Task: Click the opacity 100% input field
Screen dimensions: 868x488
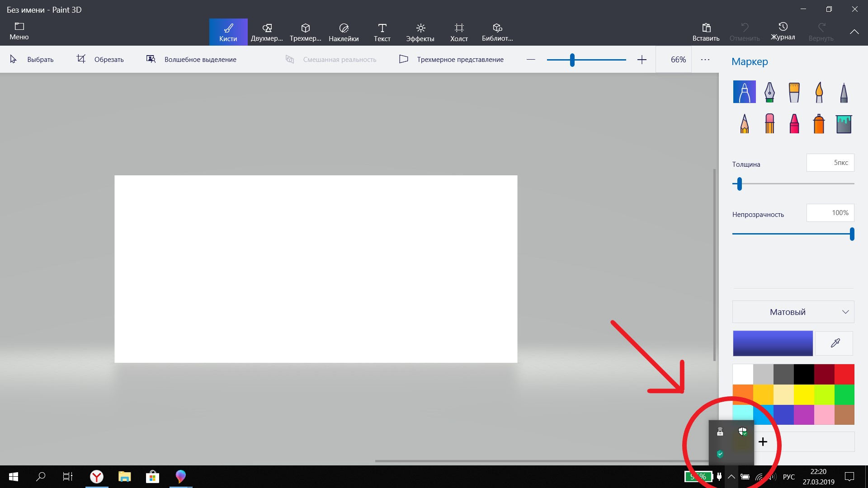Action: (830, 213)
